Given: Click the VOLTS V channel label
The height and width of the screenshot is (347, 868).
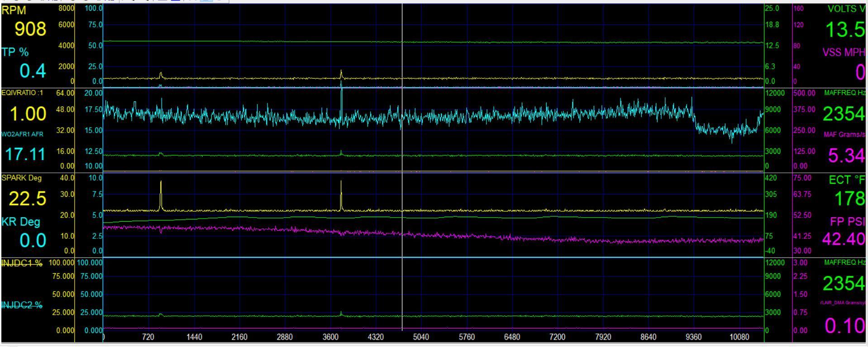Looking at the screenshot, I should (x=845, y=10).
